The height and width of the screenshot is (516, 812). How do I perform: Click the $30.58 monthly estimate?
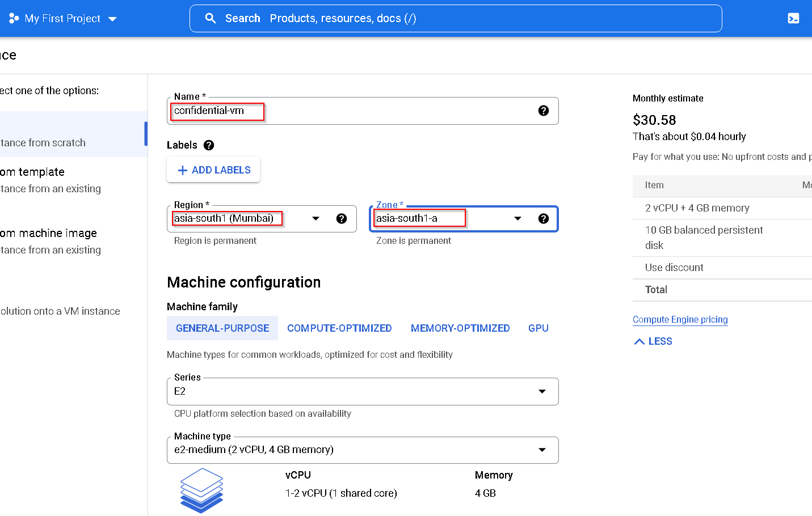[654, 120]
